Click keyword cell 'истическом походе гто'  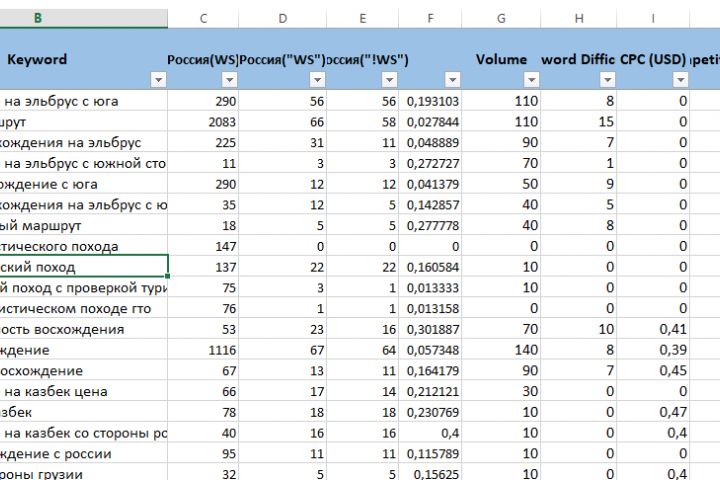coord(84,309)
